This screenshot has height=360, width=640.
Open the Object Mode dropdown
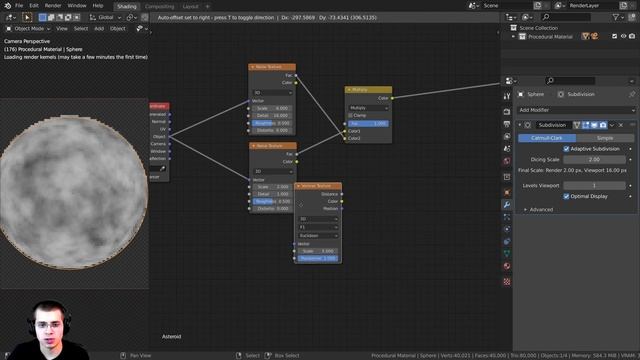click(x=28, y=29)
